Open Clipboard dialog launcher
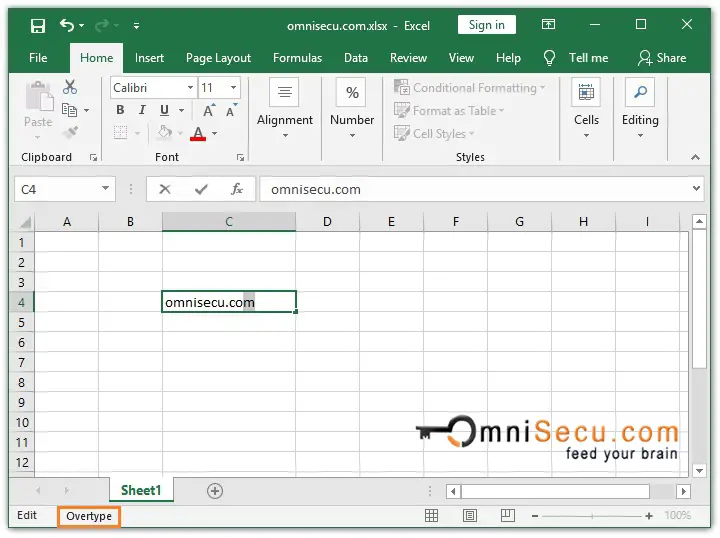Screen dimensions: 720x538 [94, 158]
